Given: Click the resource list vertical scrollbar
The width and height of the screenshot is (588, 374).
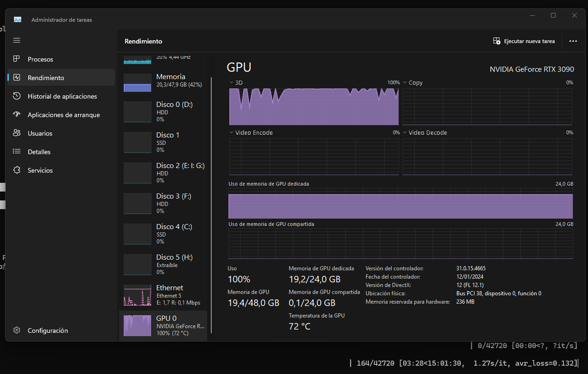Looking at the screenshot, I should (x=211, y=205).
